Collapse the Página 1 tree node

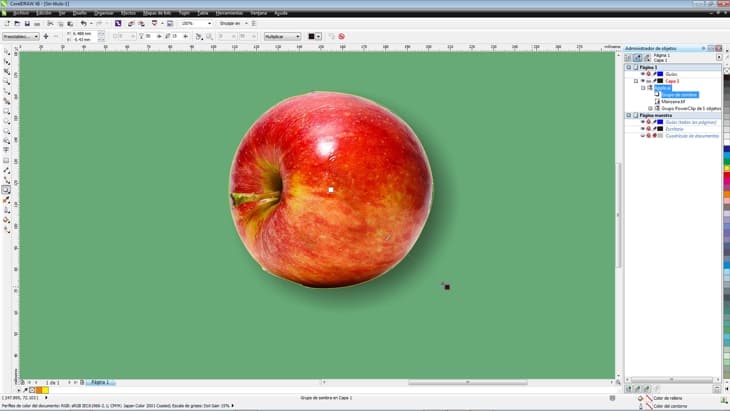(629, 67)
